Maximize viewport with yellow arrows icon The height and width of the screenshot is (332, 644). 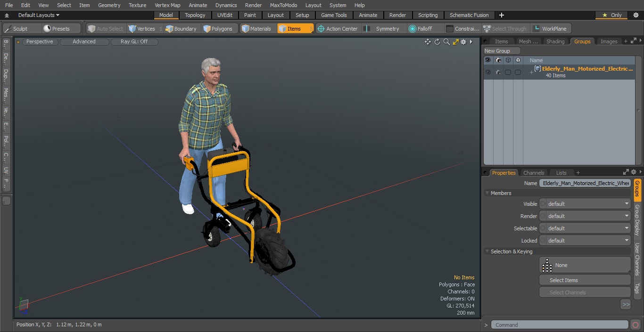[455, 42]
